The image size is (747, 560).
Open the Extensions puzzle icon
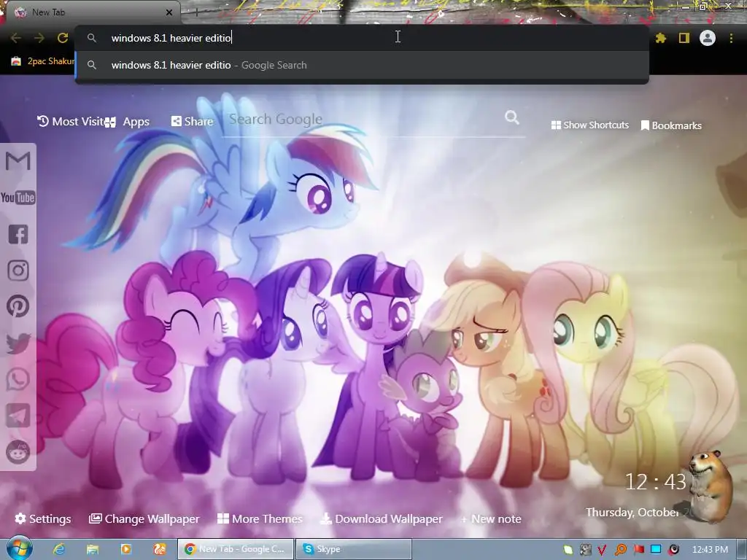tap(661, 38)
